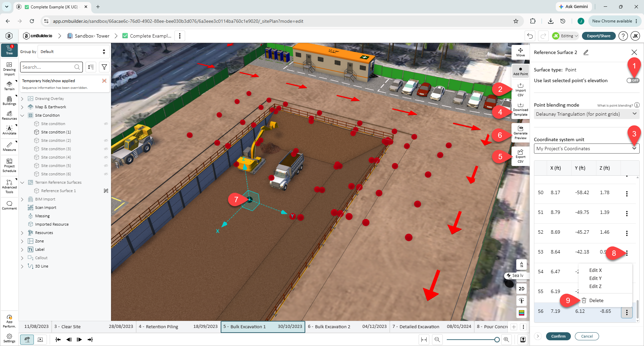Viewport: 644px width, 346px height.
Task: Switch viewport to 2D view
Action: coord(522,289)
